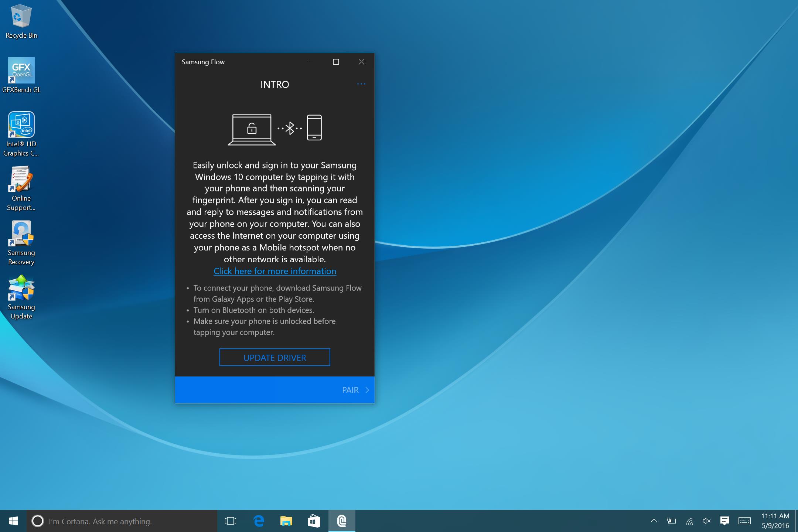Open the three-dot more options menu

[x=361, y=84]
